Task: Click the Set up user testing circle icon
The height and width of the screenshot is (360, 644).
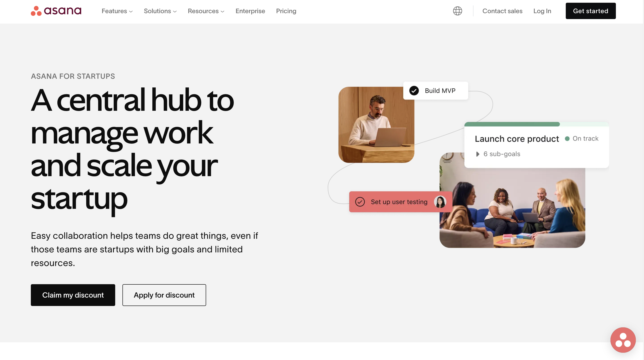Action: click(x=360, y=202)
